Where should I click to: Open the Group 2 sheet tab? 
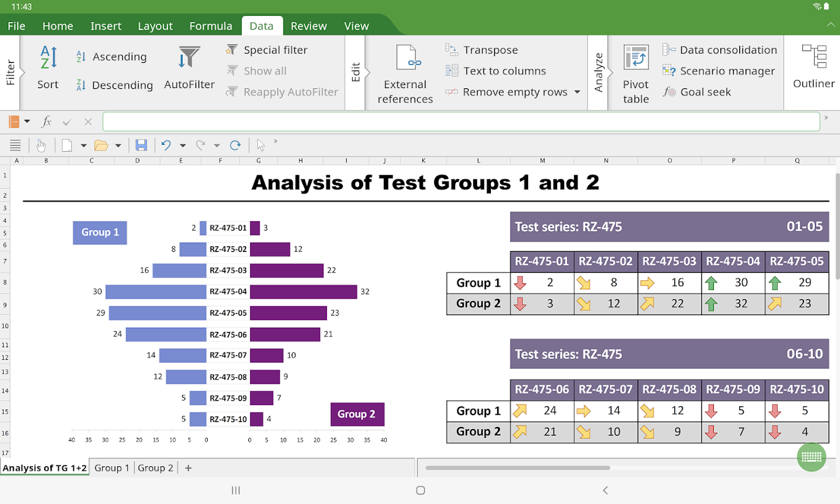155,467
